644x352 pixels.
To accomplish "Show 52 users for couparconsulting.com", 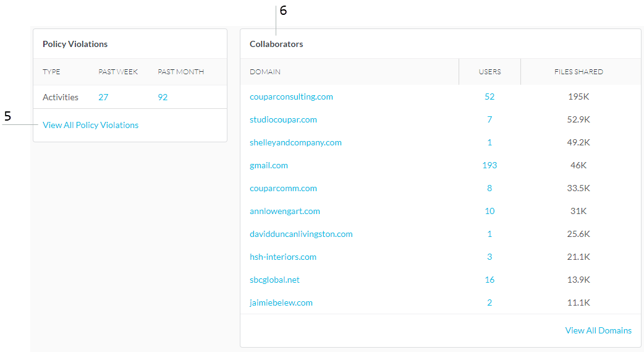I will click(x=489, y=97).
